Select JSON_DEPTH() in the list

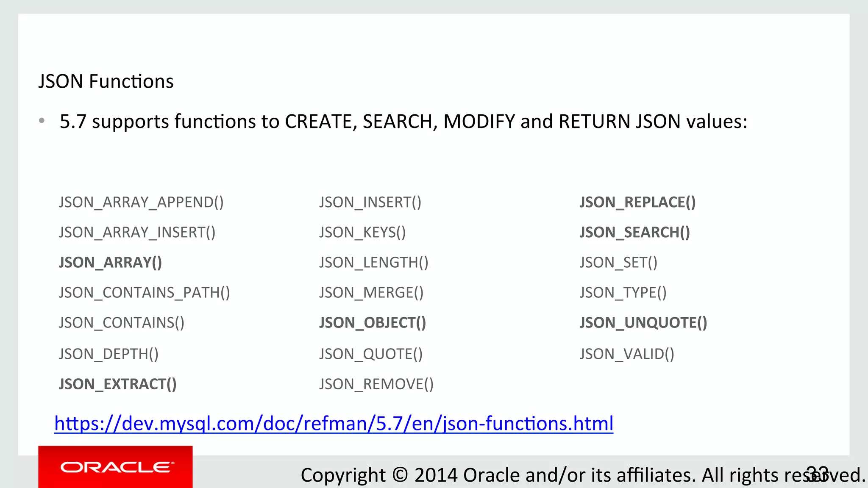[x=109, y=354]
